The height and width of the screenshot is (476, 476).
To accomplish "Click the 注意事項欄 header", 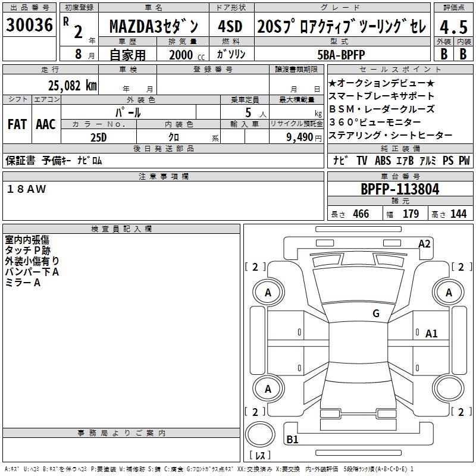I will 163,176.
